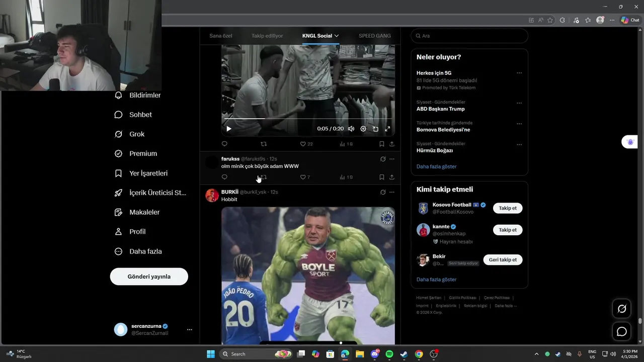The height and width of the screenshot is (362, 644).
Task: Follow back Bekir with Geri takip et
Action: click(503, 260)
